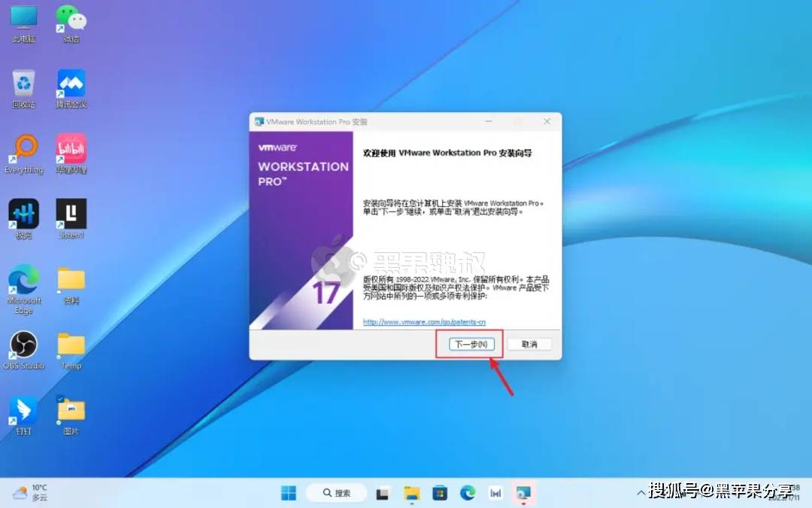Select the 回收站 recycle bin icon

24,89
